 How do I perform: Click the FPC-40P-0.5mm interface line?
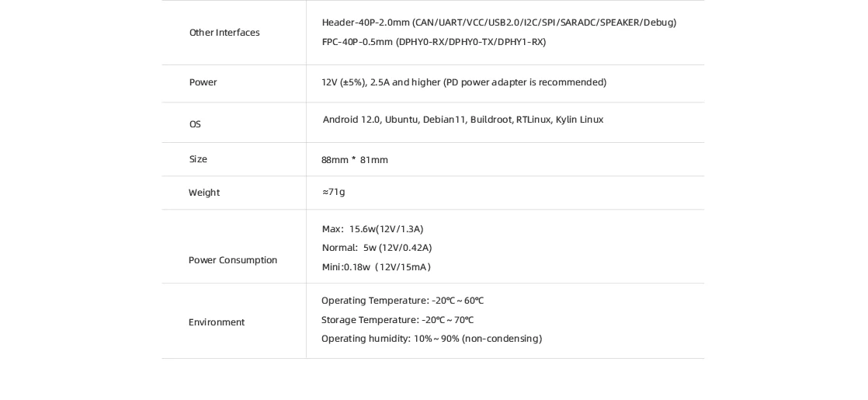433,42
